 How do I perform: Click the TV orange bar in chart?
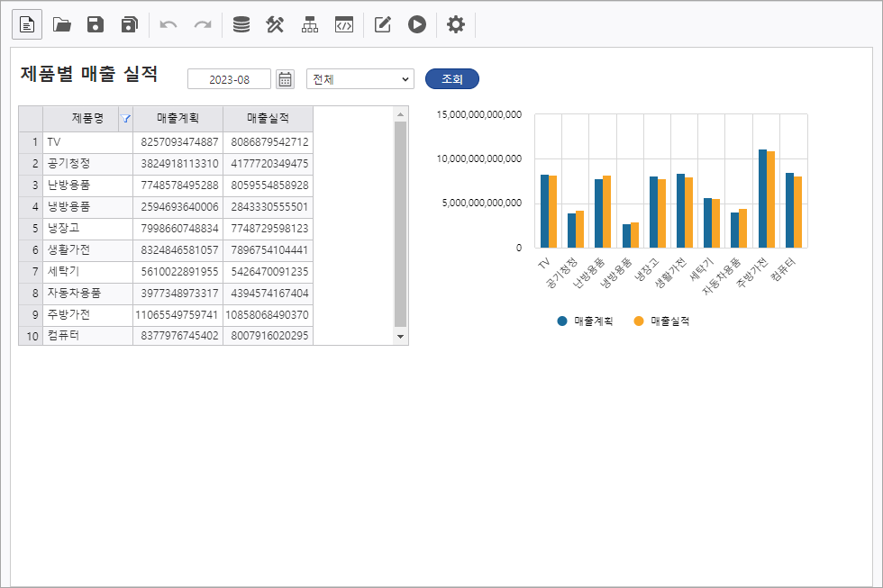552,212
